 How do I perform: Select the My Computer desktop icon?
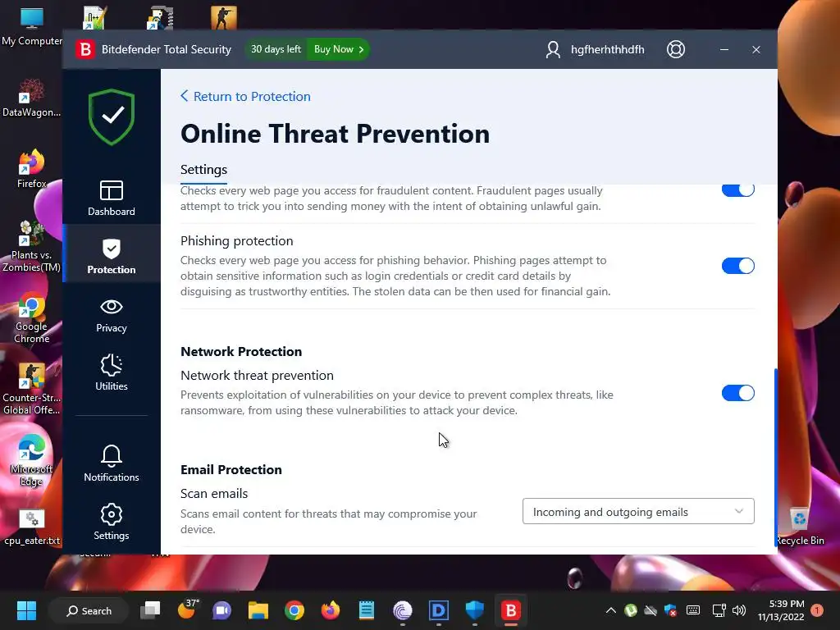pyautogui.click(x=32, y=26)
